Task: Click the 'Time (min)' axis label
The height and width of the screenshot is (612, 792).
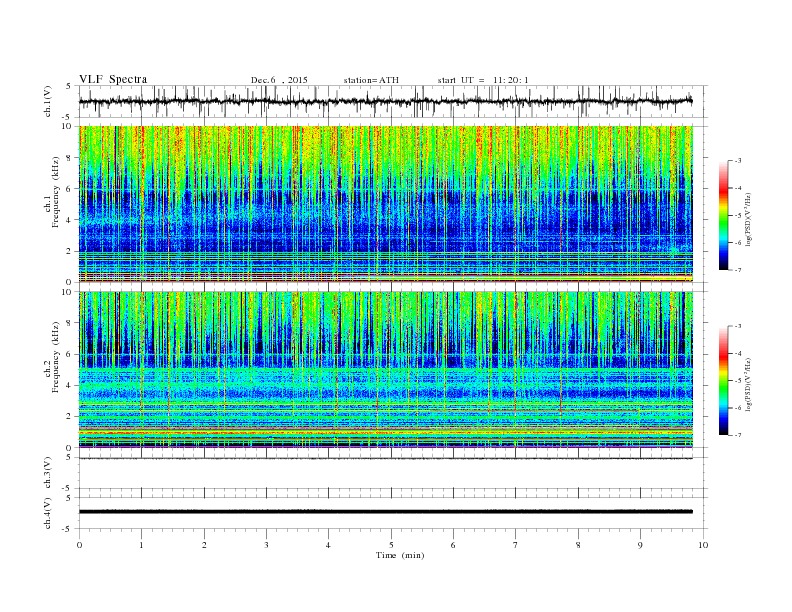Action: tap(400, 555)
